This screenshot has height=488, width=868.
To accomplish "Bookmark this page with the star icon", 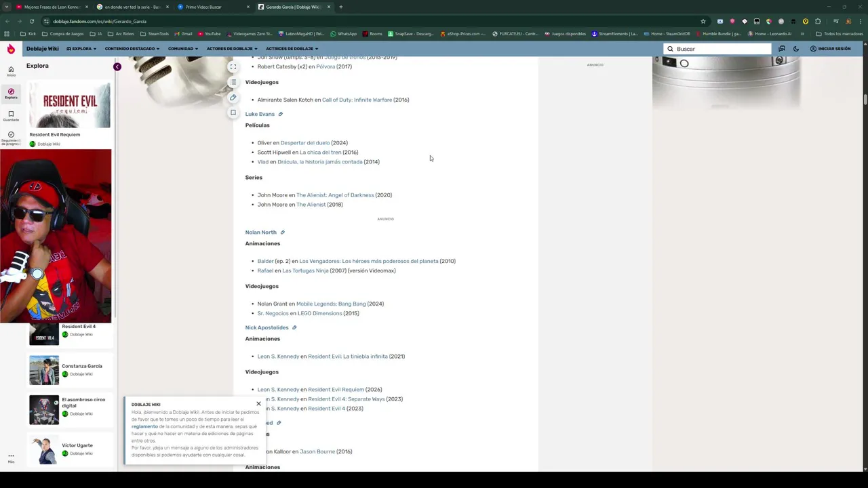I will [703, 21].
